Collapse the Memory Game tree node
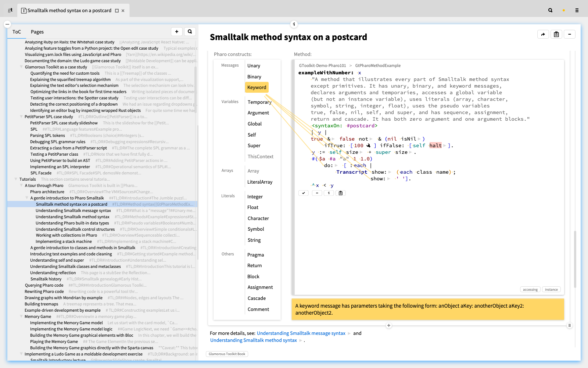 (x=21, y=316)
